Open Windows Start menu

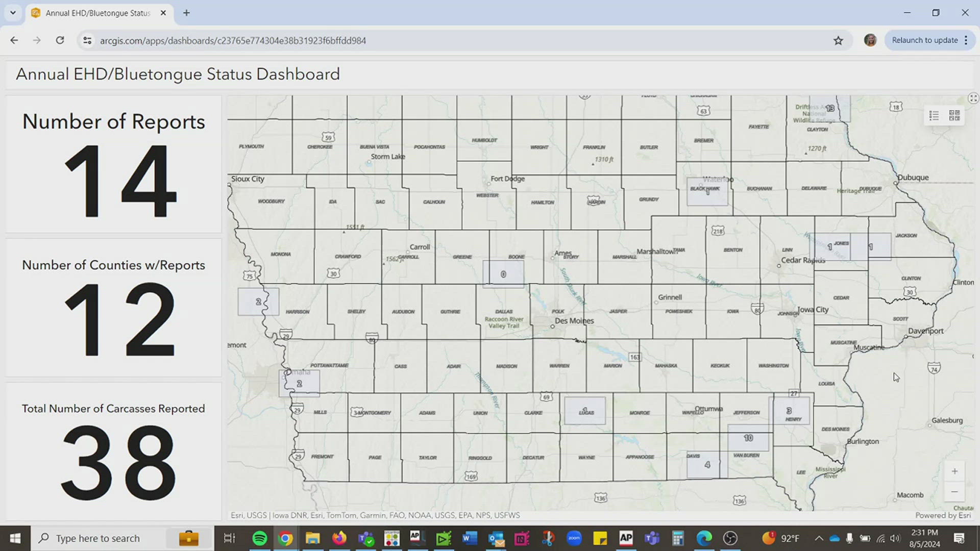(15, 538)
